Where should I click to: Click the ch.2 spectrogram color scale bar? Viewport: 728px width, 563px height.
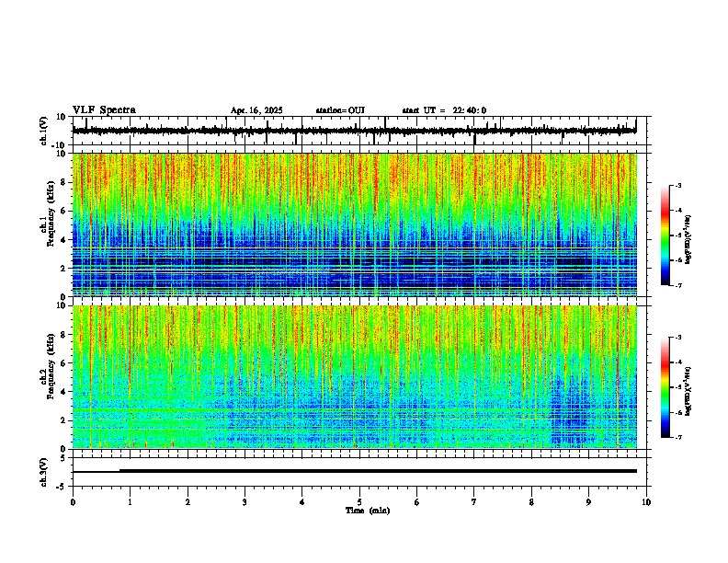(665, 387)
